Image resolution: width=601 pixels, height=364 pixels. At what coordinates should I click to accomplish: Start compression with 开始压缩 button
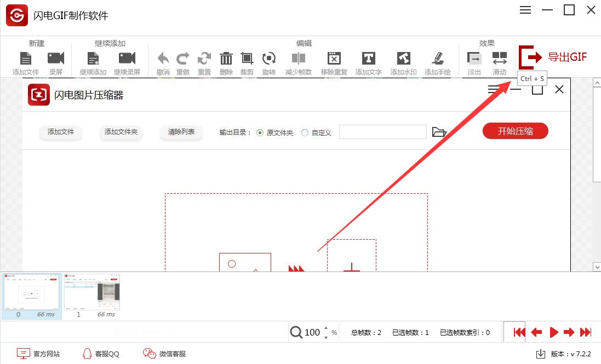(x=514, y=131)
